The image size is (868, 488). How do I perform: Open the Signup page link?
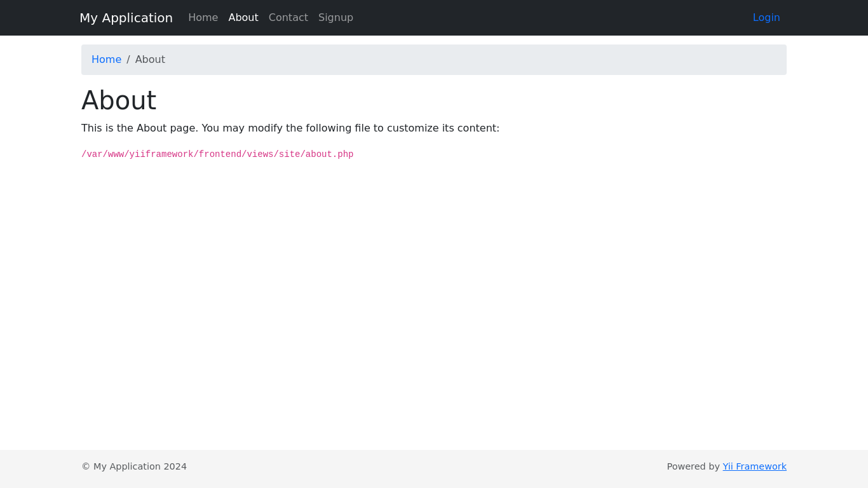coord(336,18)
